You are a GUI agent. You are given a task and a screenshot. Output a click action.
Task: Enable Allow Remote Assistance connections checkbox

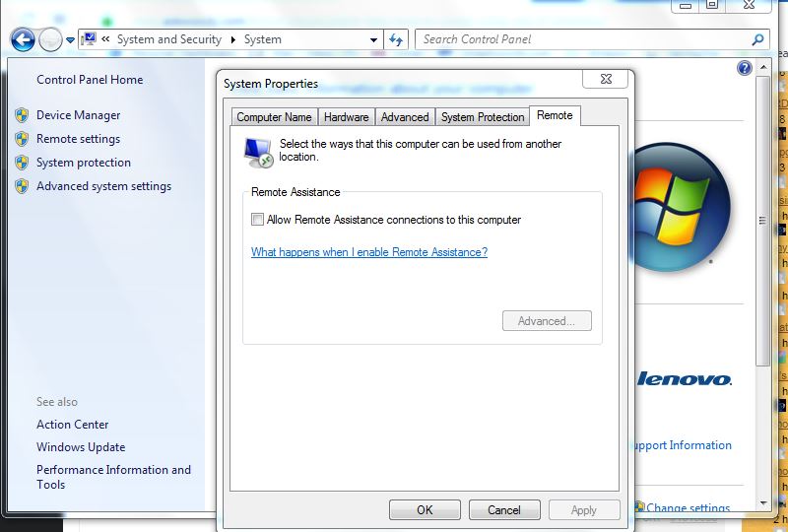[x=258, y=220]
